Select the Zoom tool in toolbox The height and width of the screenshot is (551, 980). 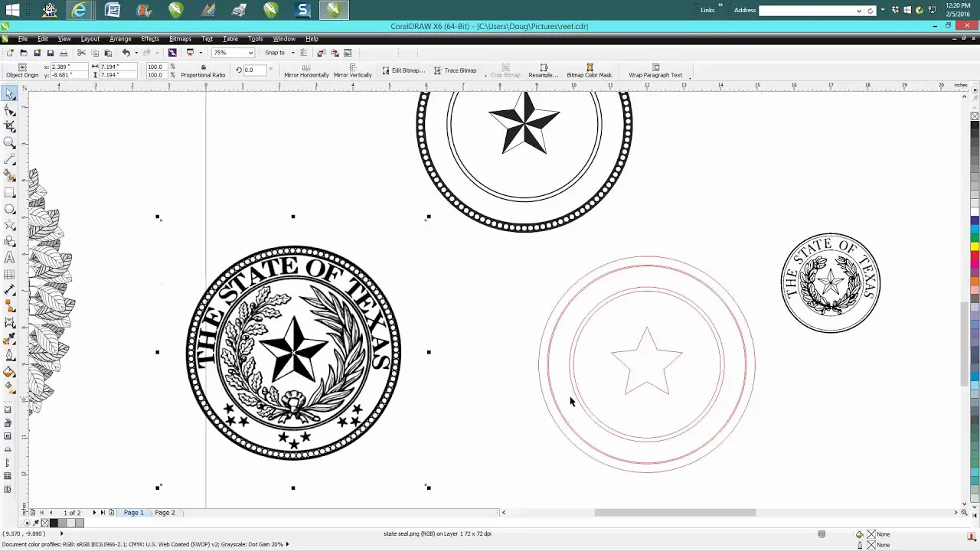[9, 143]
